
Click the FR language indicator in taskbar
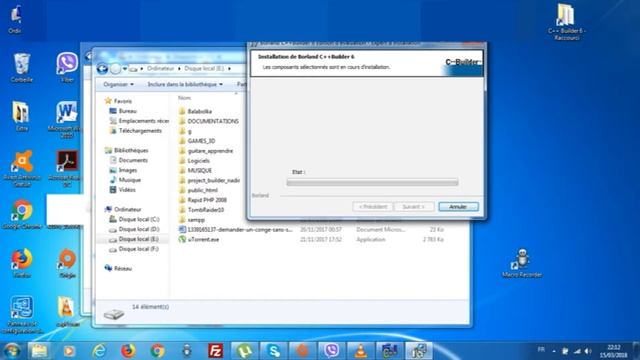541,349
